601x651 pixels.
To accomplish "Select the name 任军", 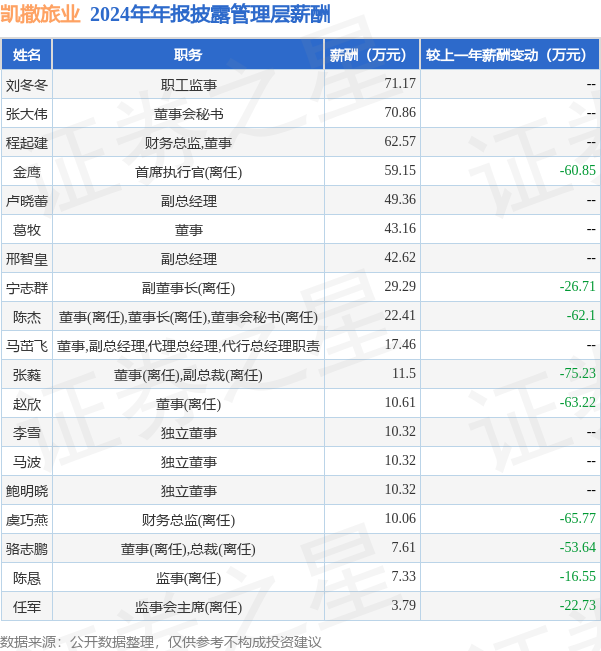I will pyautogui.click(x=27, y=607).
